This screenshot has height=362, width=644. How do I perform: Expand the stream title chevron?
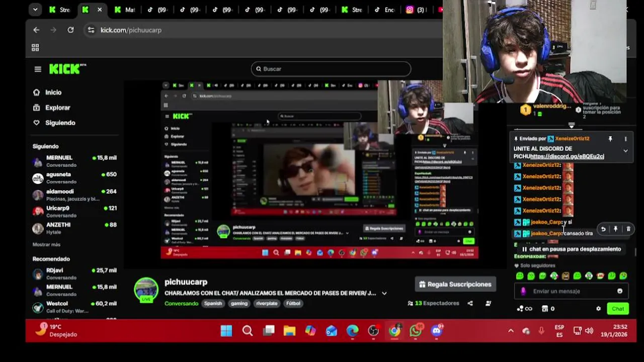[384, 293]
